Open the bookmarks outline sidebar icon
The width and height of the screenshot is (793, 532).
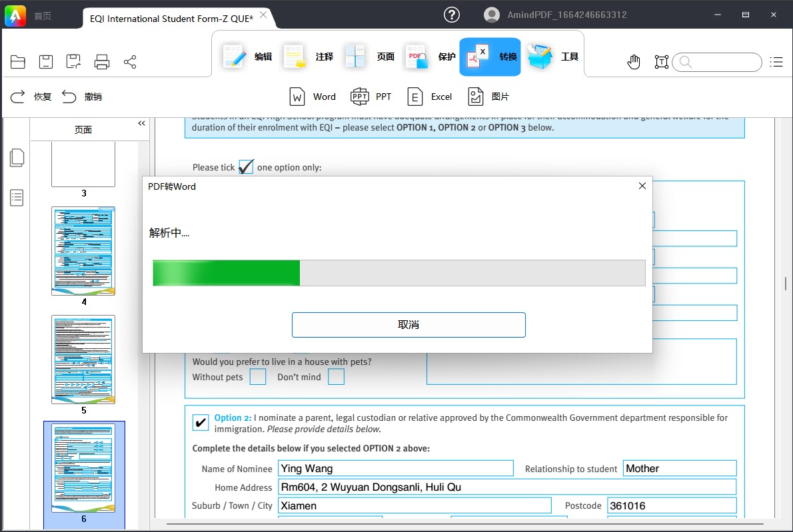[x=17, y=198]
